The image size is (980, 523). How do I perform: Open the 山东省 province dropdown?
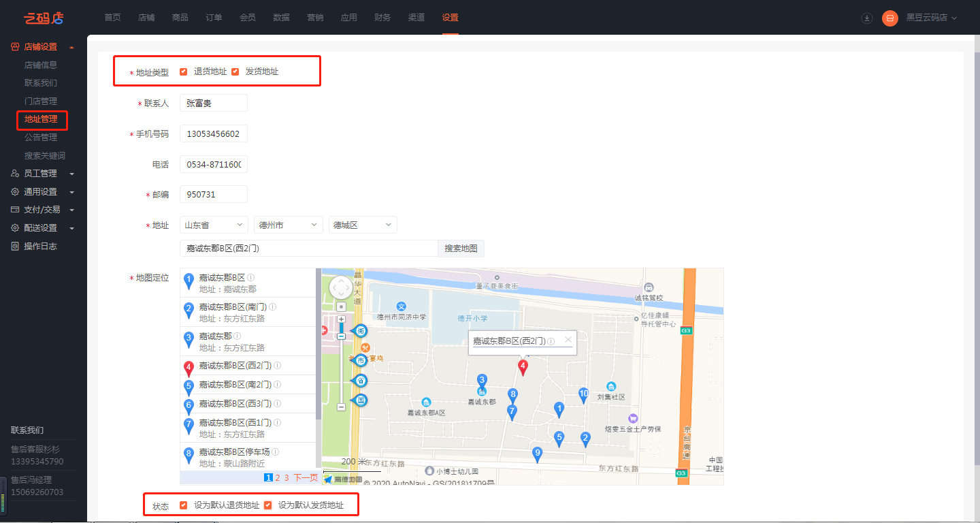tap(214, 225)
